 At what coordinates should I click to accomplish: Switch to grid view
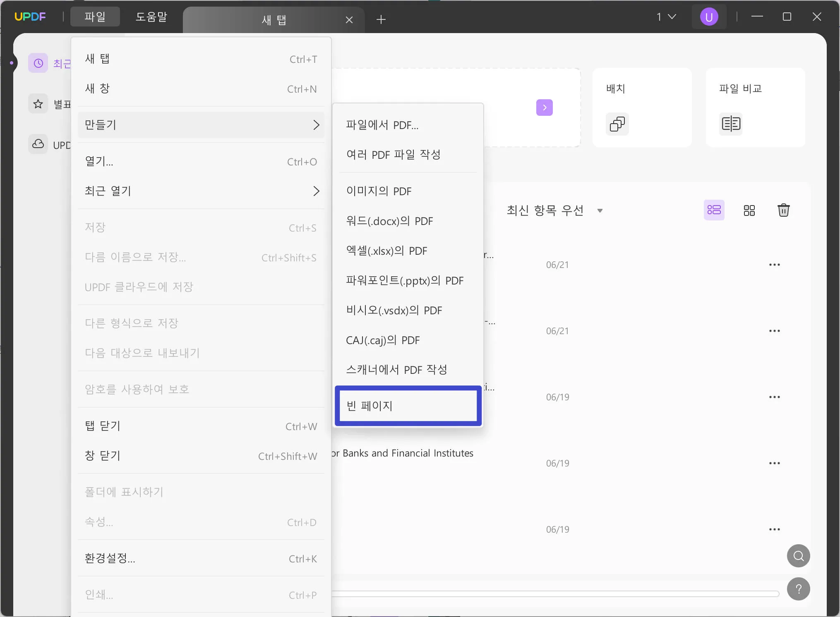(749, 210)
